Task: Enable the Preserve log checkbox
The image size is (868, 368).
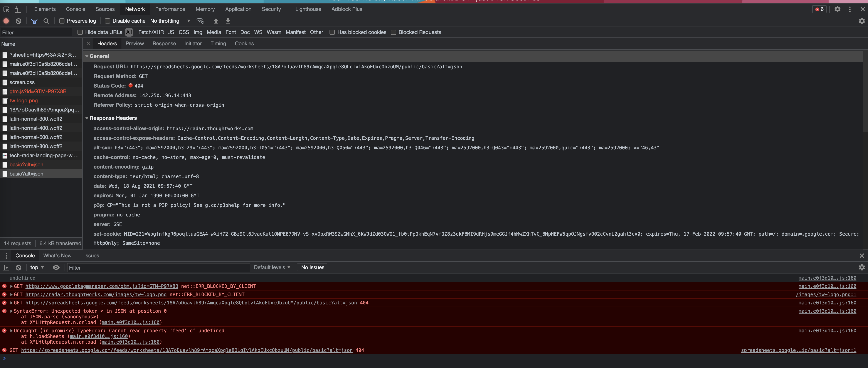Action: click(x=62, y=20)
